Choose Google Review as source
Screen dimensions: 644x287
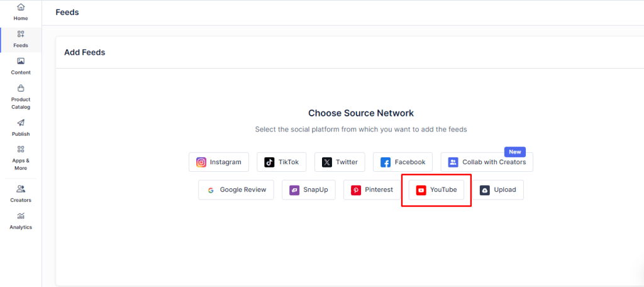[x=236, y=189]
